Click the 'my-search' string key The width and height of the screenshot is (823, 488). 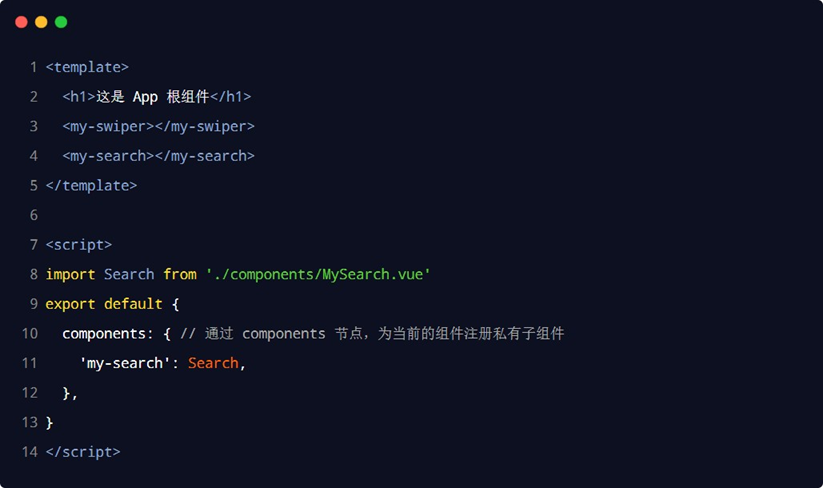click(x=124, y=363)
